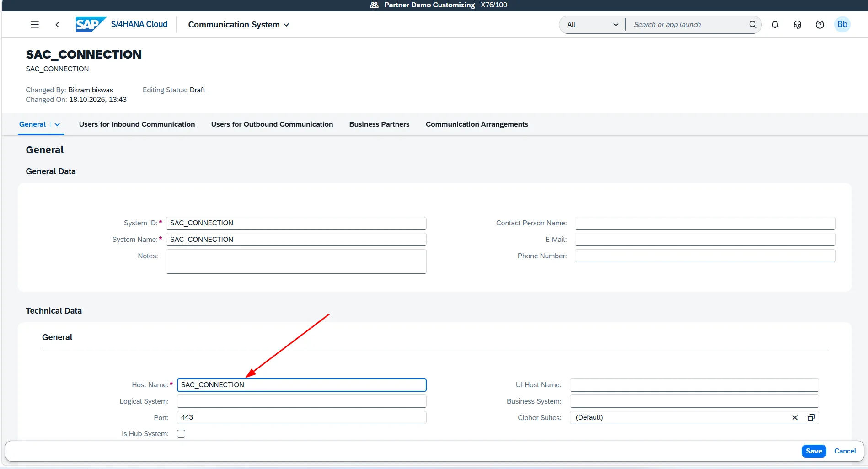The width and height of the screenshot is (868, 469).
Task: Go back with the back arrow
Action: 57,25
